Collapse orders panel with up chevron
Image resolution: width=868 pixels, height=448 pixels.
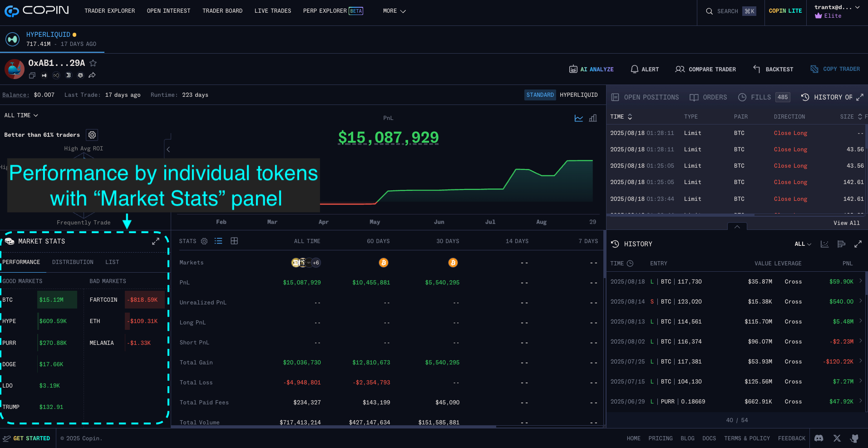pyautogui.click(x=737, y=226)
